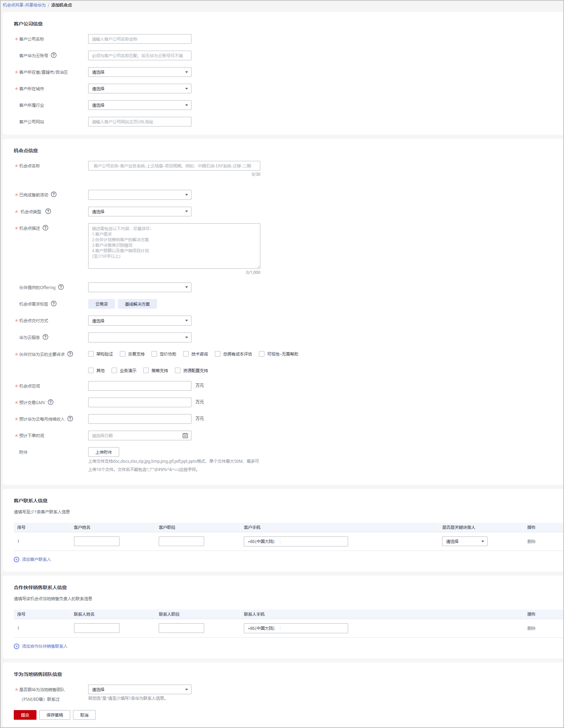Screen dimensions: 564x728
Task: Open the 是否是关键决策人 dropdown
Action: click(x=465, y=541)
